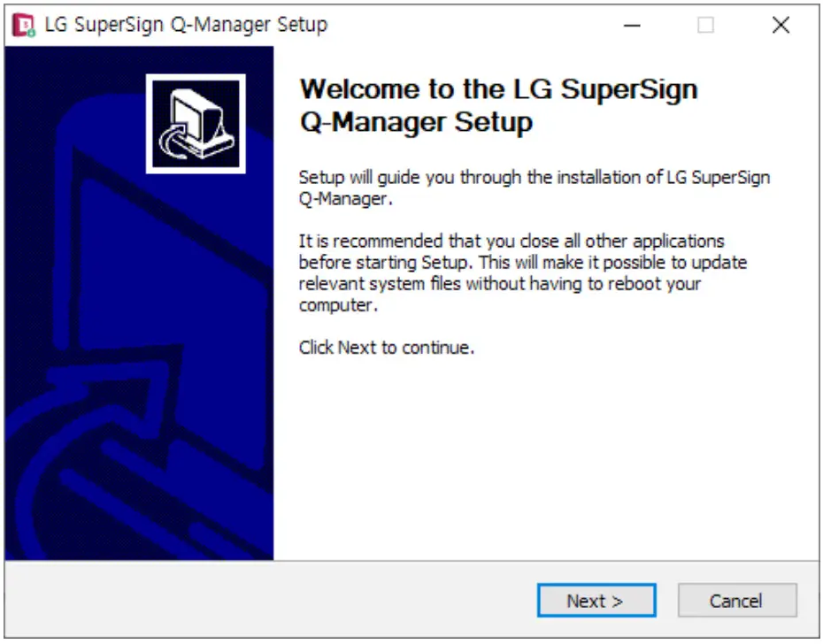Screen dimensions: 823x644
Task: Click Next to continue the installation
Action: click(596, 600)
